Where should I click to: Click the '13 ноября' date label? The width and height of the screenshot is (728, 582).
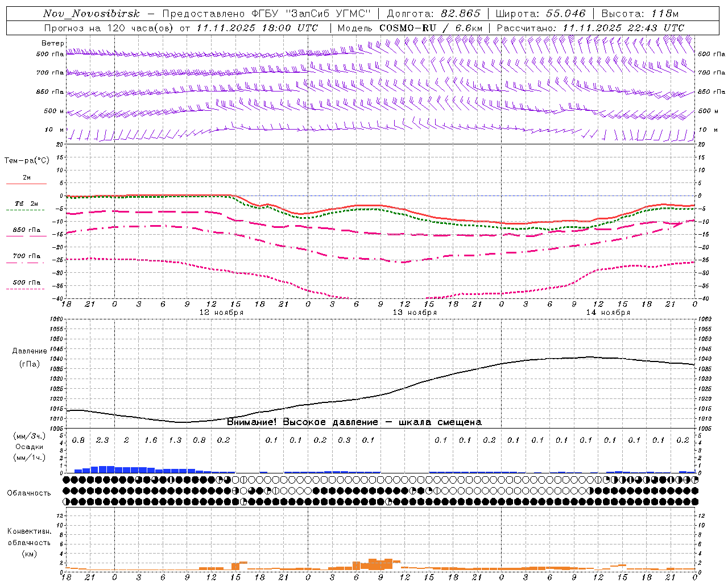(x=415, y=312)
